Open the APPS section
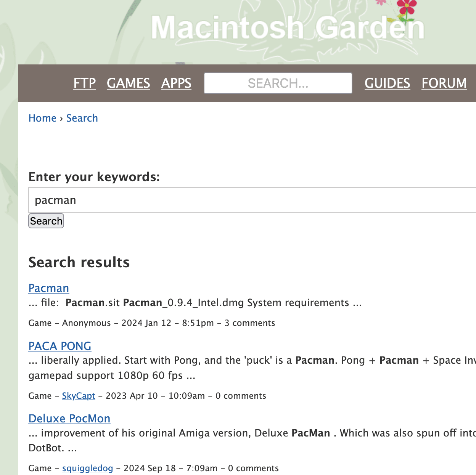Viewport: 476px width, 475px height. click(x=176, y=83)
